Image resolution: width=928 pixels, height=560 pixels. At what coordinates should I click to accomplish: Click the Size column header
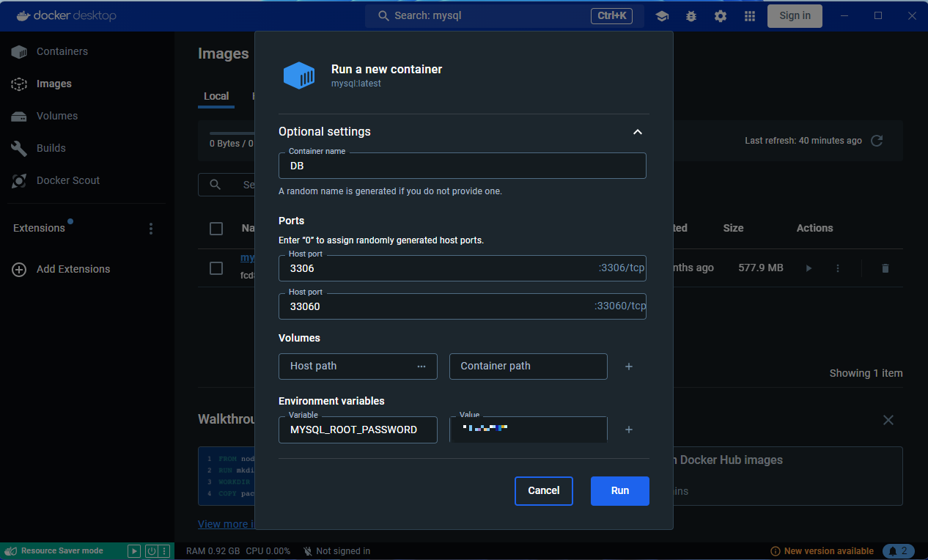coord(733,228)
